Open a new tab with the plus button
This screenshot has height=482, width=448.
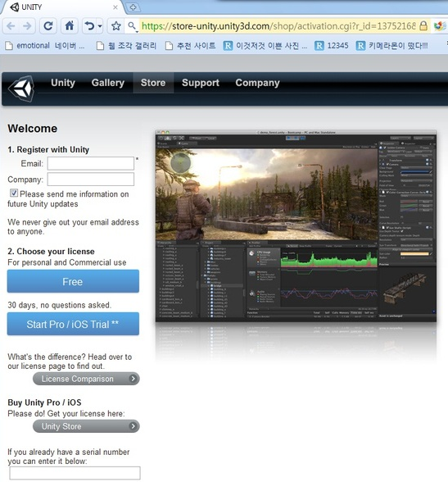click(133, 7)
